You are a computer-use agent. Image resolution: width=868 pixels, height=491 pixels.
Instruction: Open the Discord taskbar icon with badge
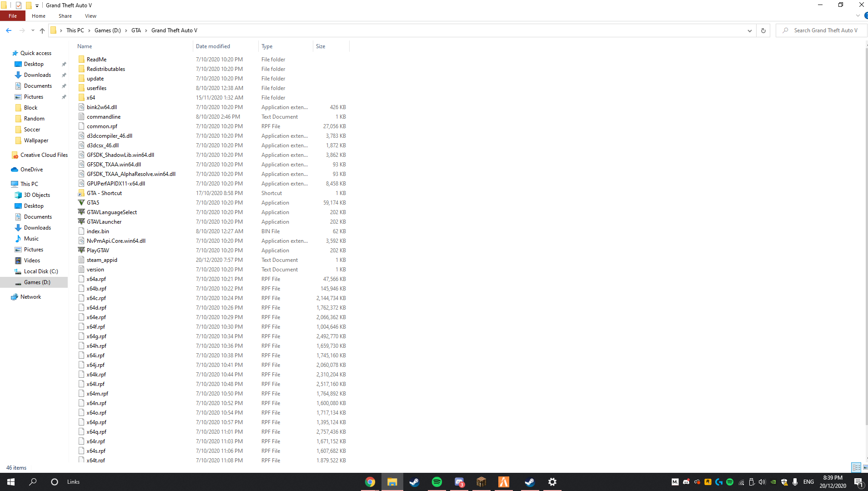click(459, 482)
